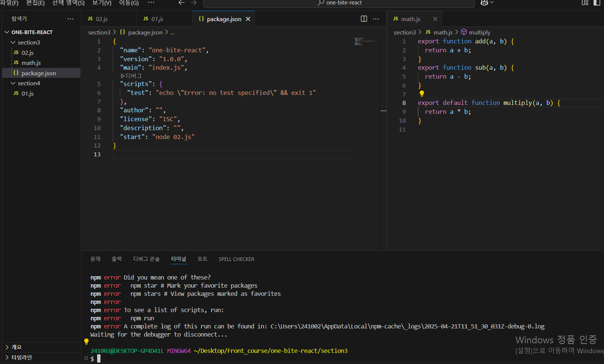
Task: Select package.json in the Explorer tree
Action: (41, 73)
